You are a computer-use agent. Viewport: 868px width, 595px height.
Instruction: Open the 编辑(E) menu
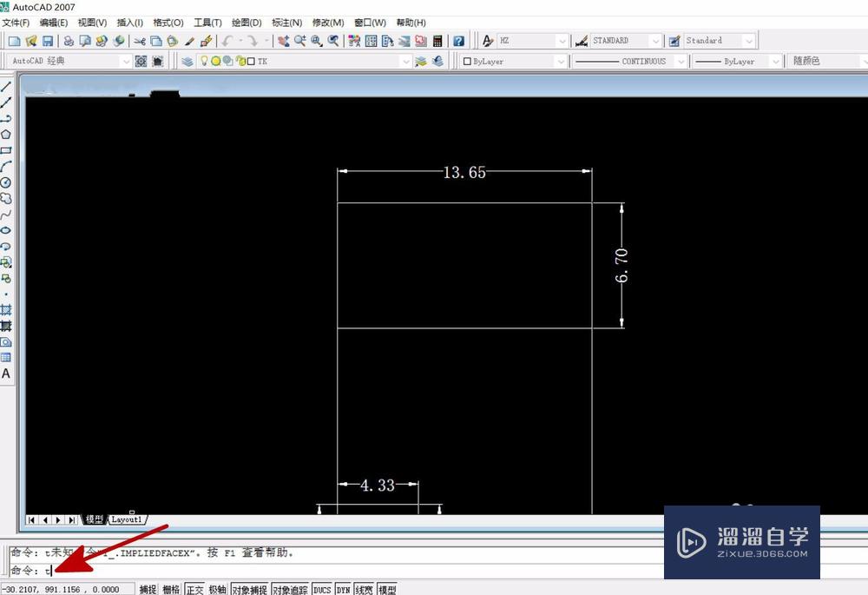[x=54, y=23]
